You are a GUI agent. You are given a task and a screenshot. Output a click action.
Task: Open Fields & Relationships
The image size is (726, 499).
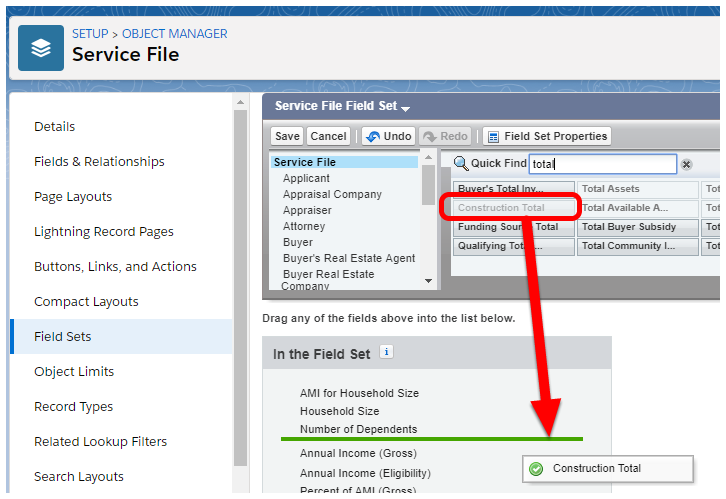99,162
